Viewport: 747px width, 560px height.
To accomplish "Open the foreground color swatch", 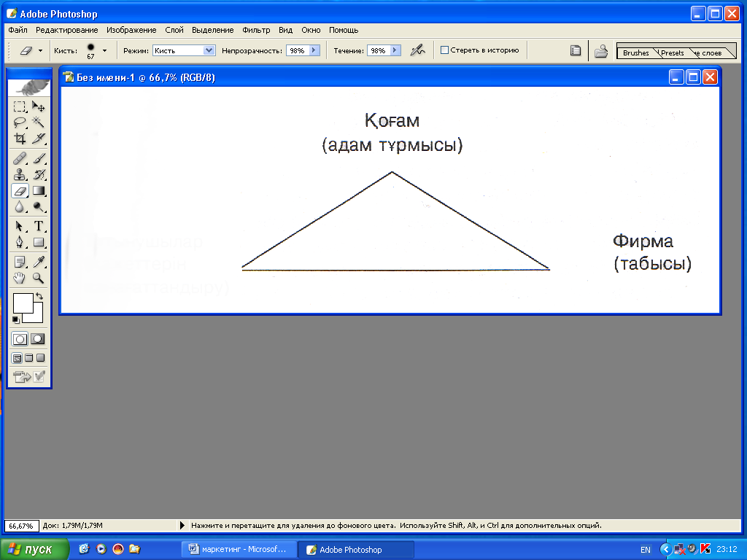I will coord(23,303).
